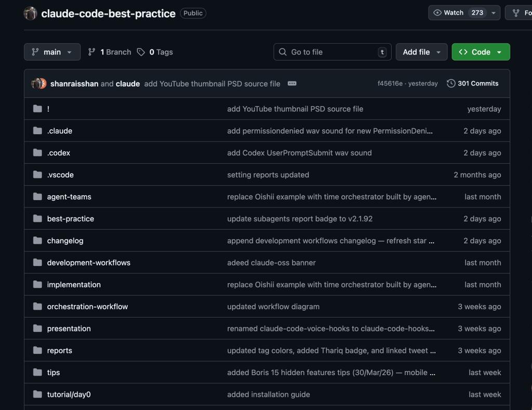Click the ellipsis icon after the commit message
Screen dimensions: 532x410
(x=292, y=83)
